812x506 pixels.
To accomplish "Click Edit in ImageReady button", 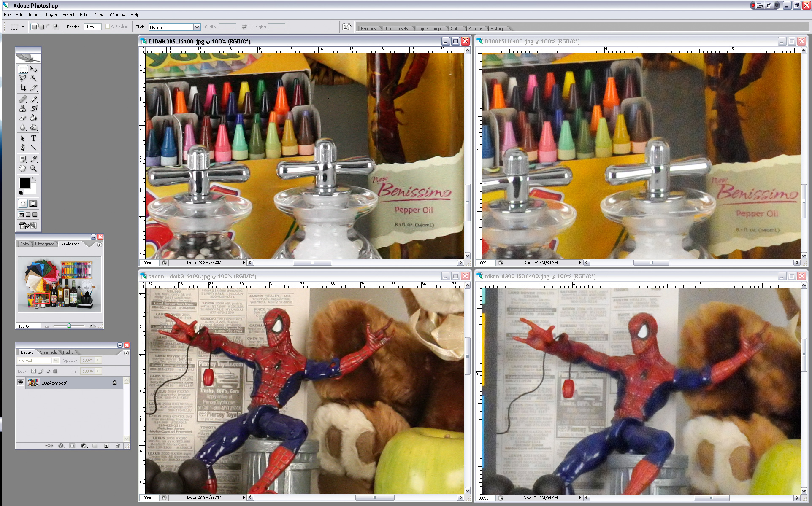I will coord(28,226).
